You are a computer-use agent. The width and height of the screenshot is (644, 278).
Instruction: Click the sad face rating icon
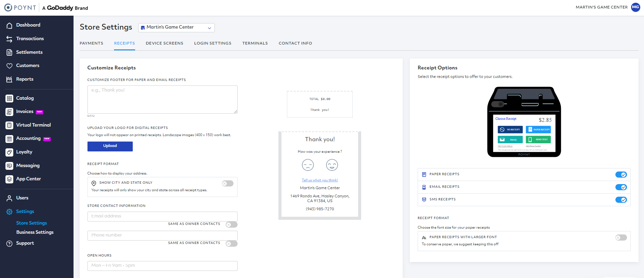pos(308,165)
